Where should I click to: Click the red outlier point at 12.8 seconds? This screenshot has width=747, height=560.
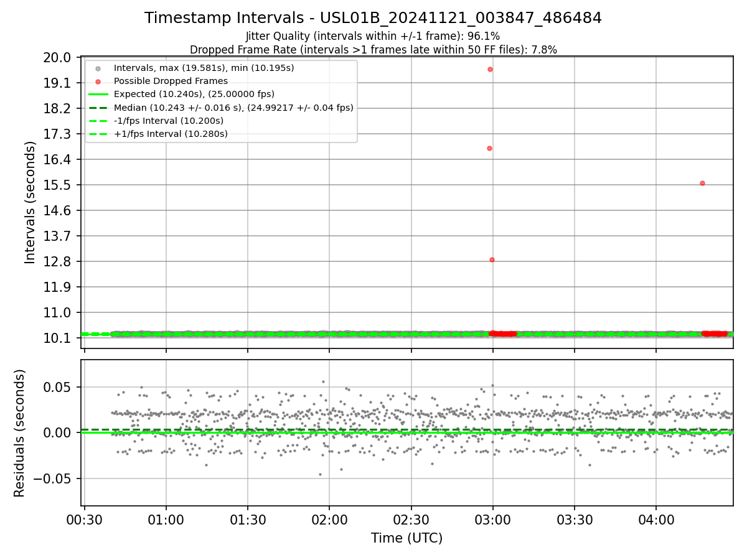point(492,259)
